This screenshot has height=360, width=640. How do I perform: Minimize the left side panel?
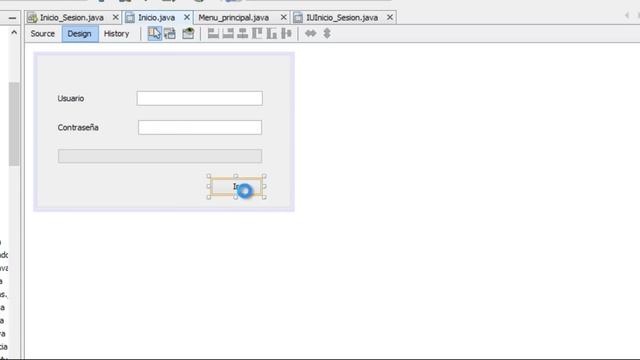coord(12,18)
